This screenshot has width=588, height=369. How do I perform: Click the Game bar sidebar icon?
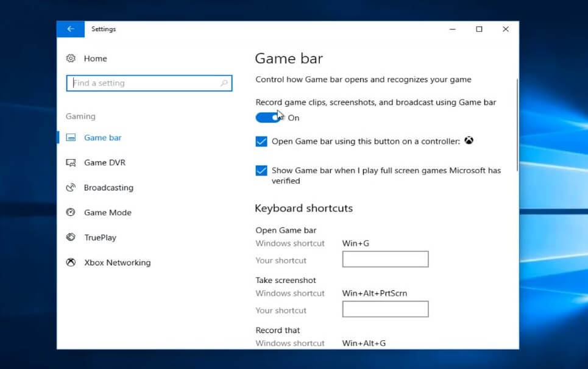click(x=71, y=138)
